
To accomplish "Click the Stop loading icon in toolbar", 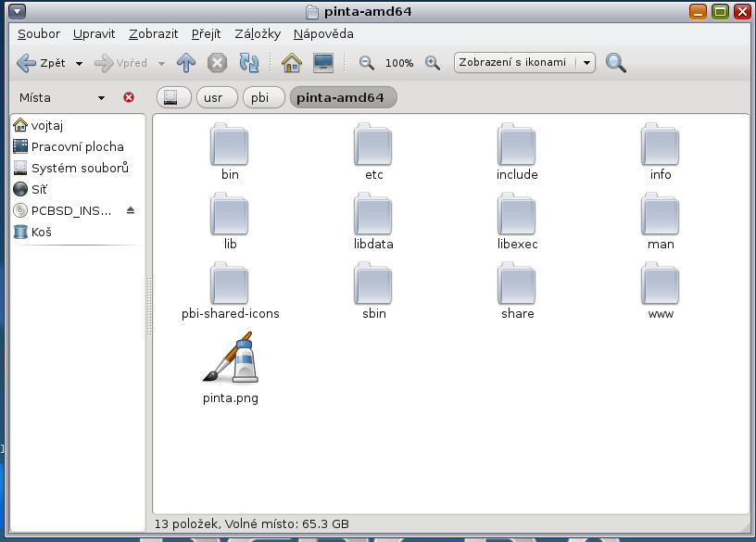I will point(217,63).
